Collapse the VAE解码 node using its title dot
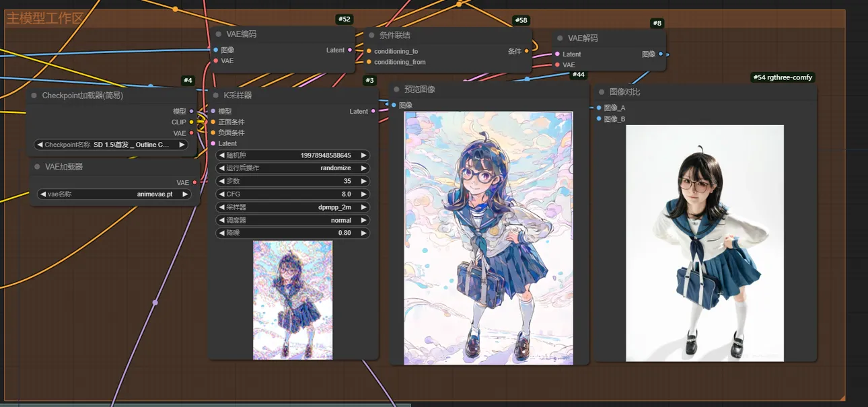This screenshot has width=868, height=407. (x=560, y=38)
